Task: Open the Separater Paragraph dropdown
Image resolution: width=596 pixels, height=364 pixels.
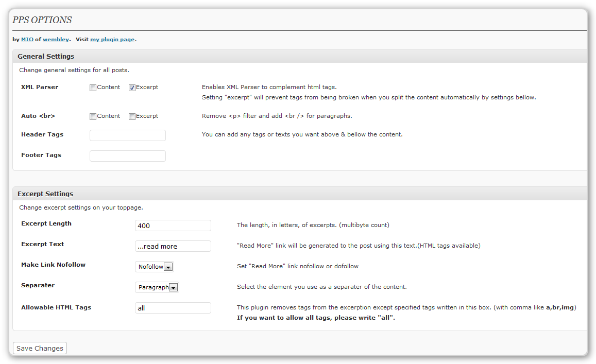Action: (x=157, y=287)
